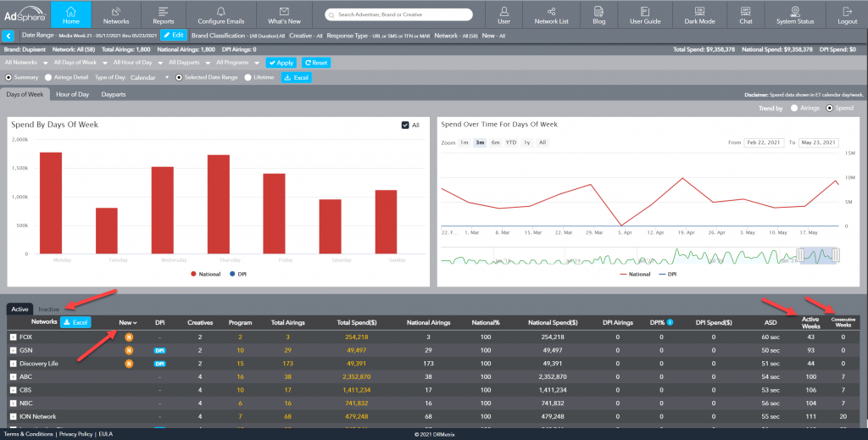Screen dimensions: 868x440
Task: Open the All Days of Week dropdown
Action: coord(81,63)
